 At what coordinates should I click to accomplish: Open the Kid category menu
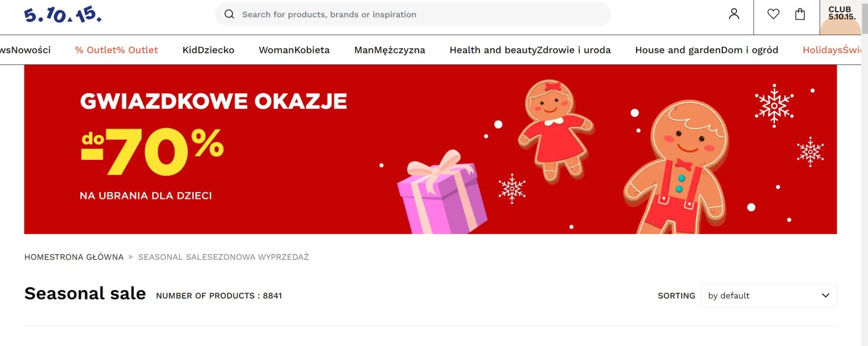[x=208, y=50]
